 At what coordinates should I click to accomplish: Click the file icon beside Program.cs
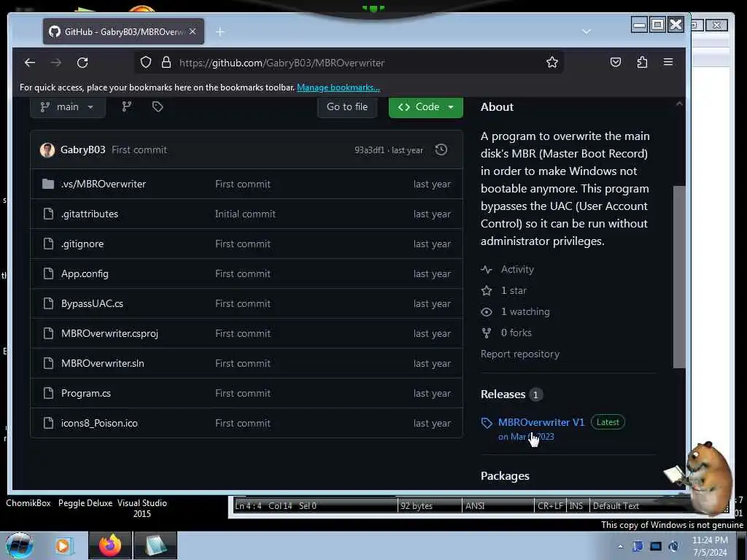pos(48,393)
